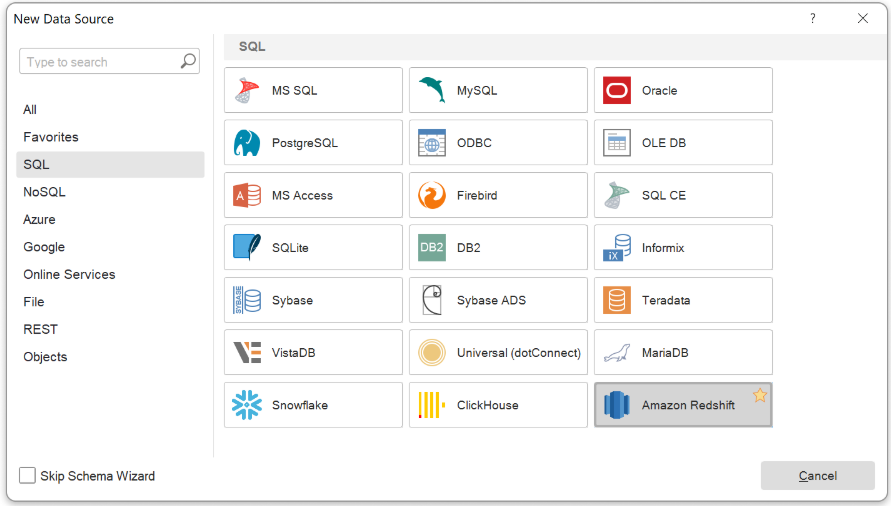Show All data source categories
This screenshot has height=506, width=891.
[x=110, y=110]
